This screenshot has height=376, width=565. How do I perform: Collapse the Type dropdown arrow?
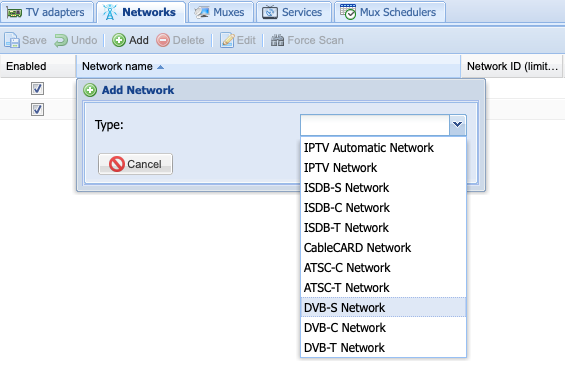pos(458,125)
